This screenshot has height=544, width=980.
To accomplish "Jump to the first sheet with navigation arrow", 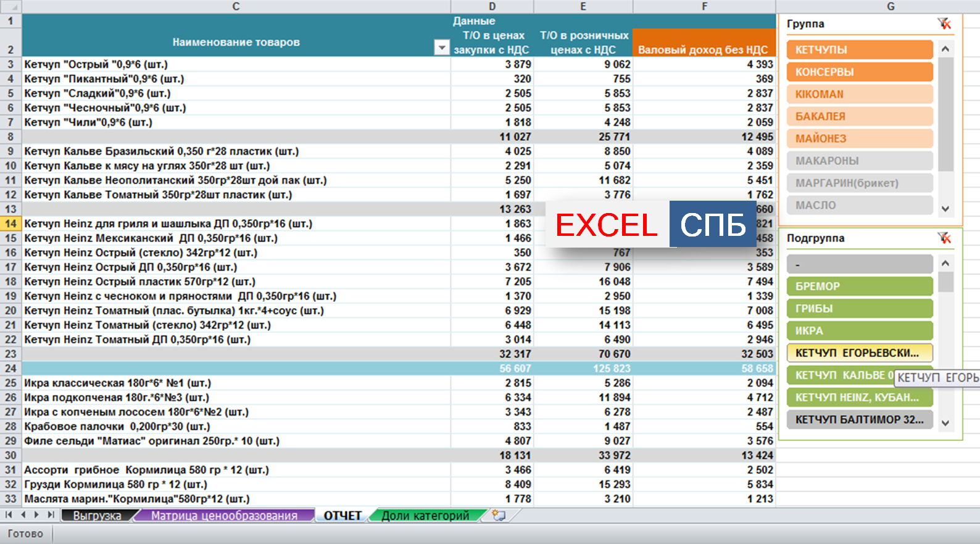I will pos(9,515).
